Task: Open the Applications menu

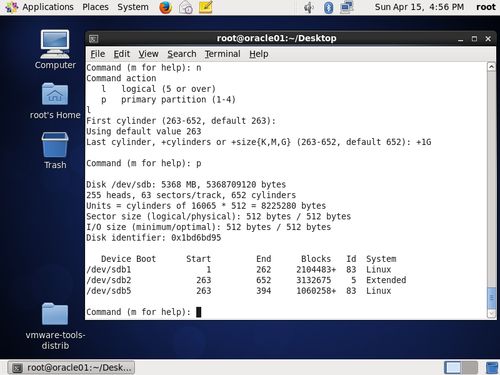Action: click(40, 7)
